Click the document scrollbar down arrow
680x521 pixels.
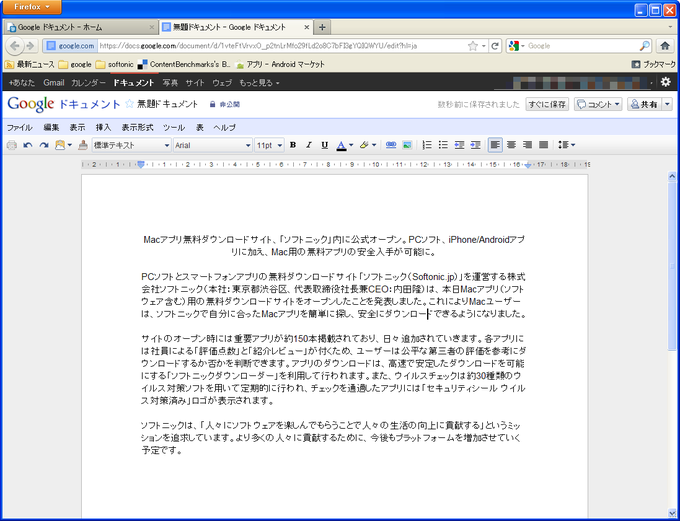(672, 513)
